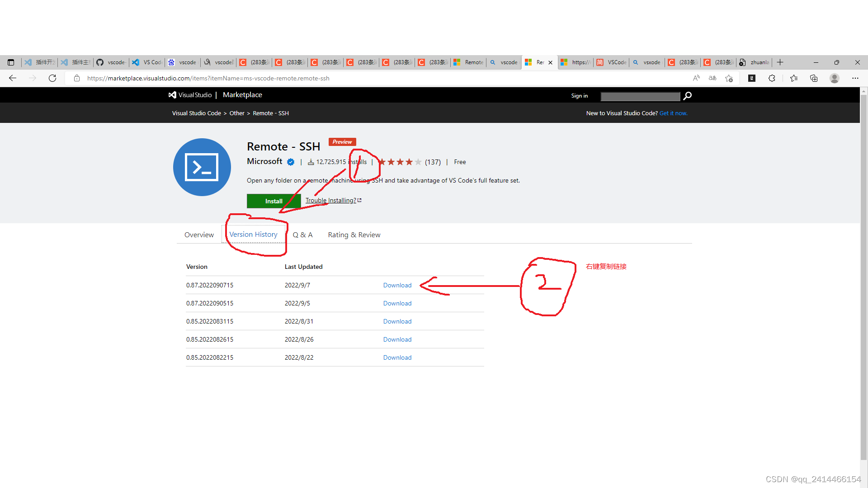The height and width of the screenshot is (488, 868).
Task: Click the Microsoft publisher name
Action: 264,161
